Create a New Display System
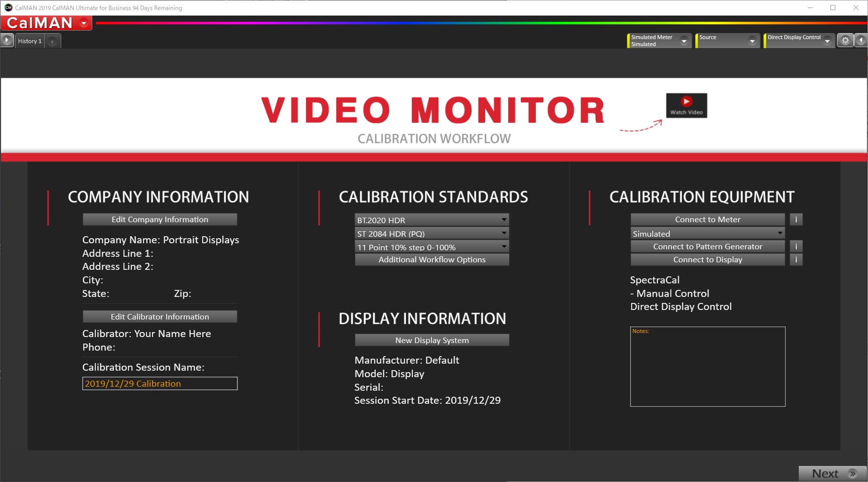 432,340
